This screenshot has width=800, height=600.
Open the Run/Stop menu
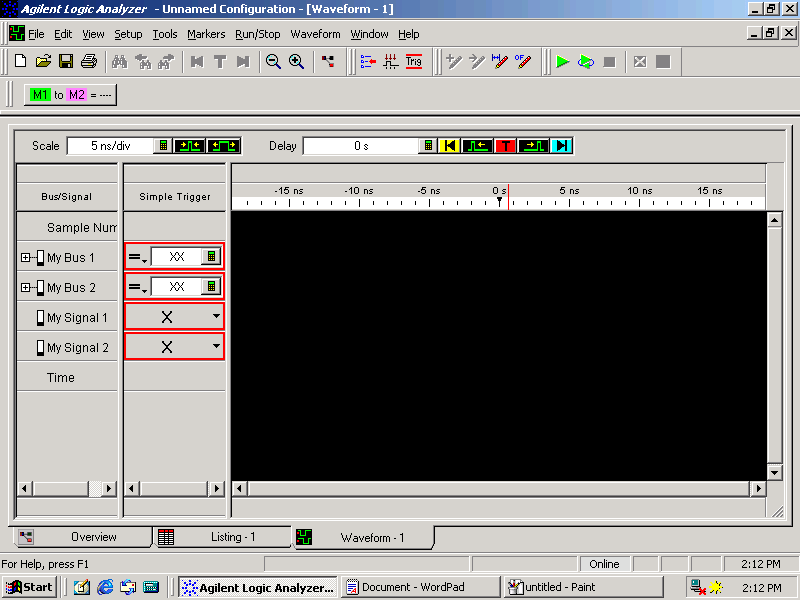pyautogui.click(x=258, y=34)
